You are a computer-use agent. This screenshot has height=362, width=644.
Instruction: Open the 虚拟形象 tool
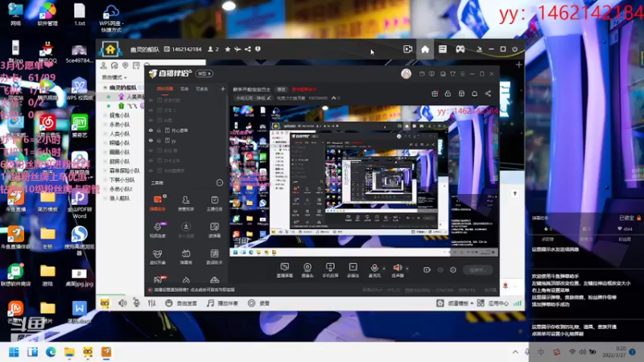click(158, 257)
